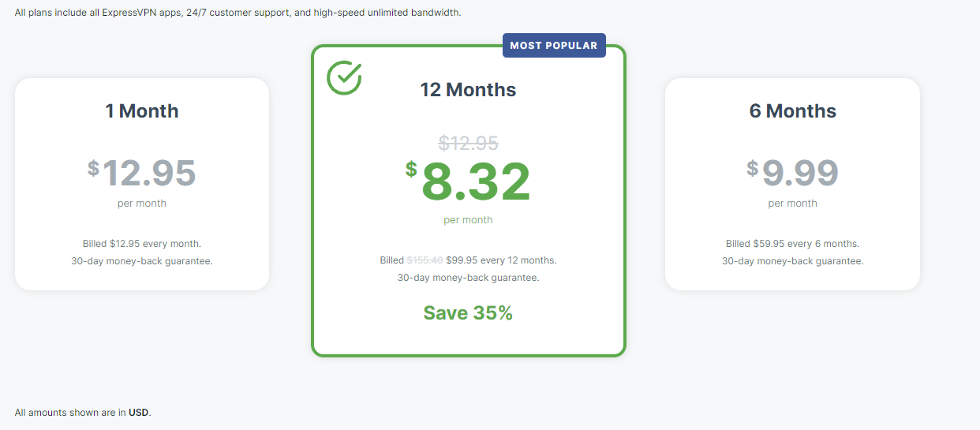The width and height of the screenshot is (980, 430).
Task: Click the money-back guarantee text in 12 Months card
Action: (x=468, y=278)
